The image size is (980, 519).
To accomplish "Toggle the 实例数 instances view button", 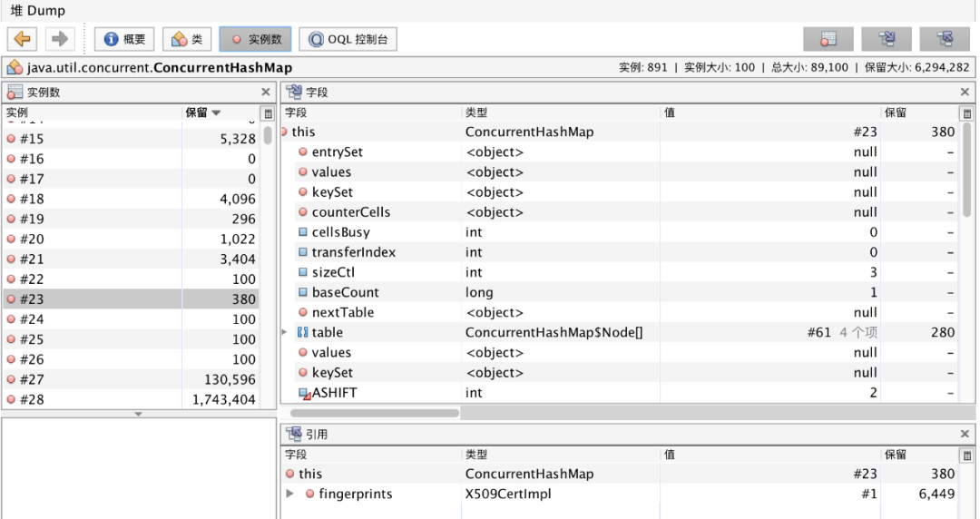I will tap(255, 39).
